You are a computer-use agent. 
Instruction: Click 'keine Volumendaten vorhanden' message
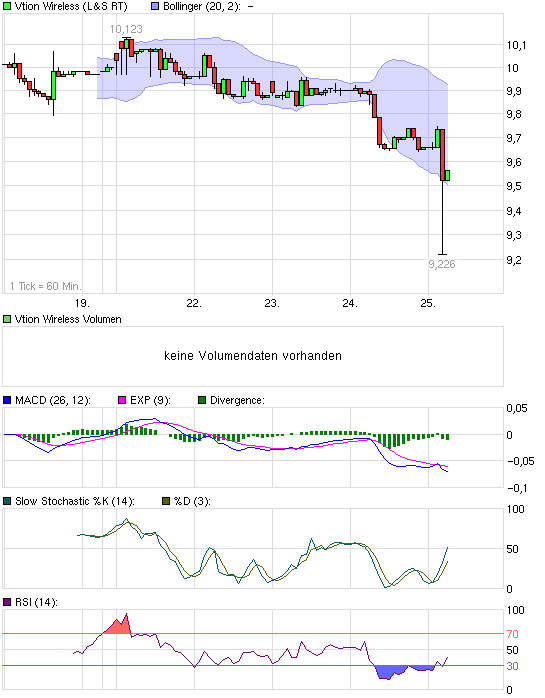pyautogui.click(x=253, y=356)
